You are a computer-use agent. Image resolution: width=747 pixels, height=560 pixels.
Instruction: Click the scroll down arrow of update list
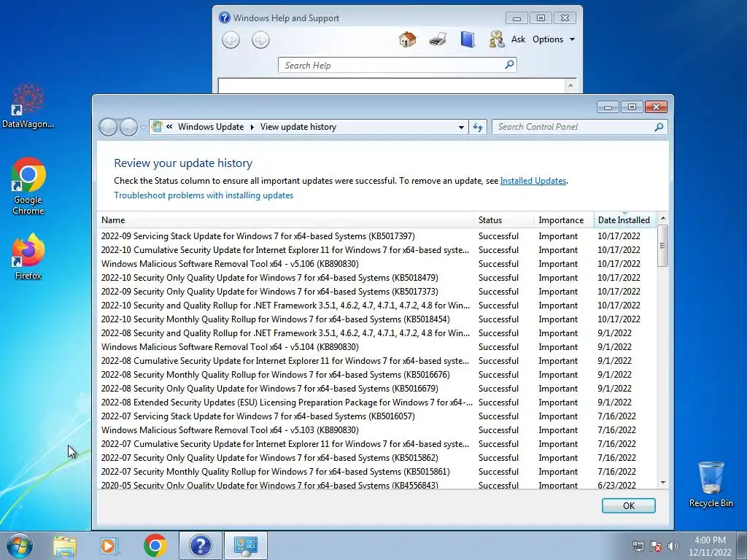(x=662, y=483)
